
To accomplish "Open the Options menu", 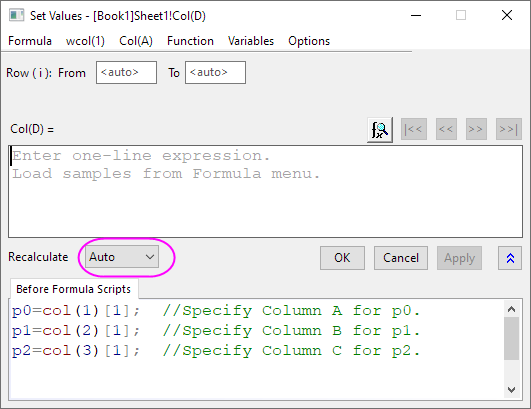I will (x=309, y=41).
